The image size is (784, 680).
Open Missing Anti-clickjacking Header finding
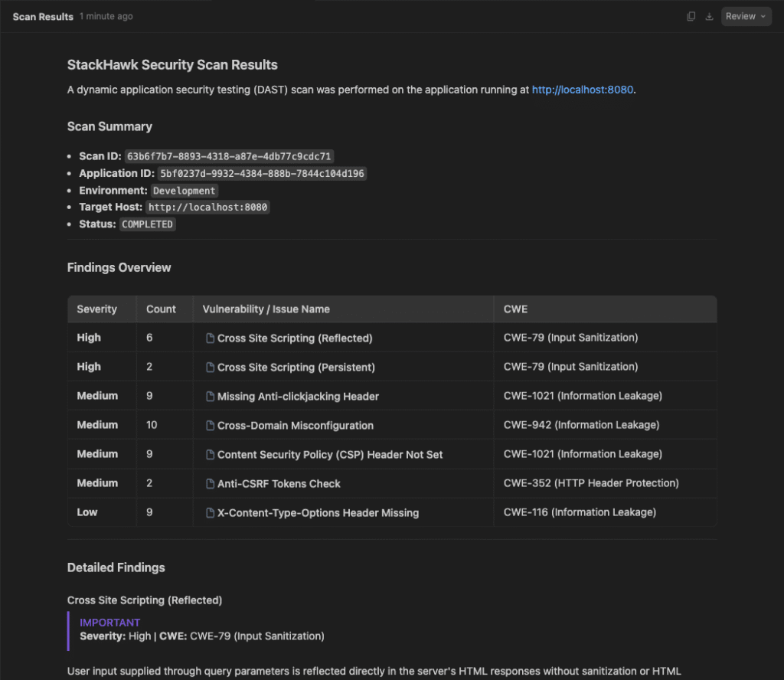point(298,397)
